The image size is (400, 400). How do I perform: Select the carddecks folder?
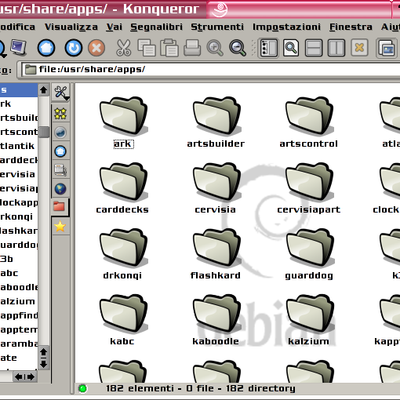(123, 189)
